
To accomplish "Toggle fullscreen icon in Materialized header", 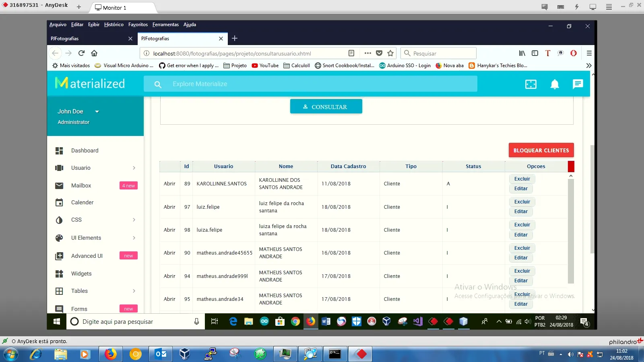I will pos(531,84).
